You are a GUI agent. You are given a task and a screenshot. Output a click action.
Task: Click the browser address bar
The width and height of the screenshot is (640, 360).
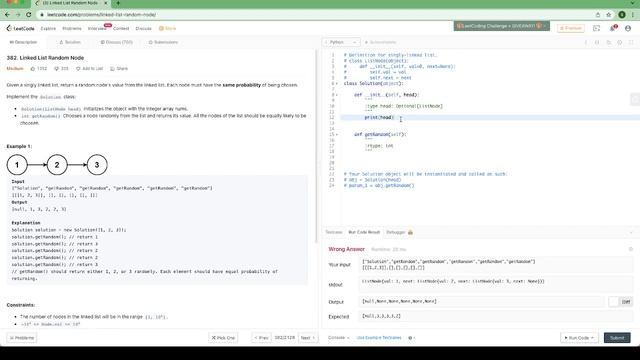tap(314, 14)
